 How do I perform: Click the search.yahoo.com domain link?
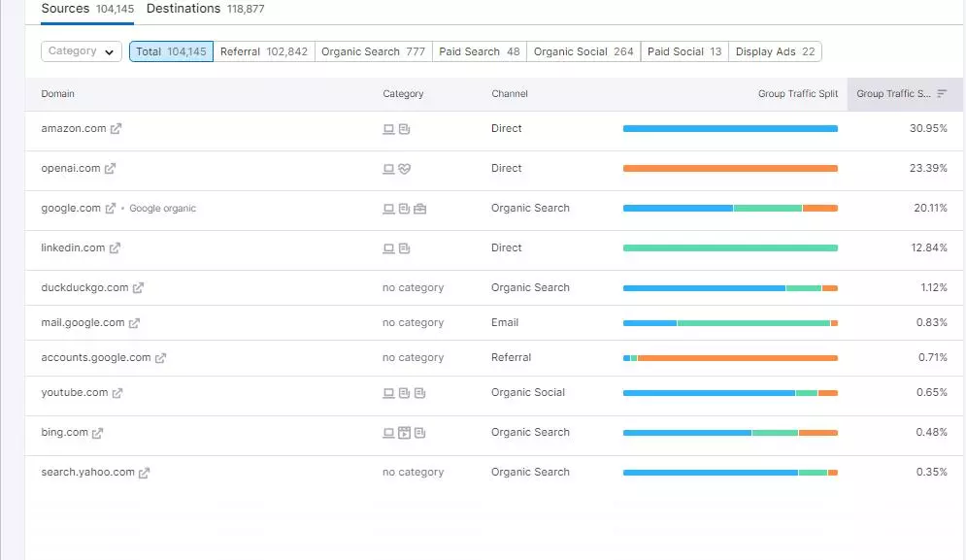pyautogui.click(x=87, y=472)
